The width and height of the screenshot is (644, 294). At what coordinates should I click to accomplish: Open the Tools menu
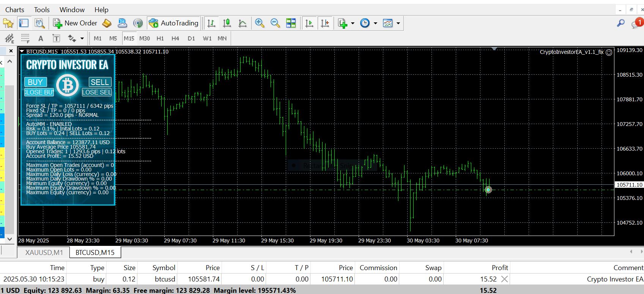click(42, 9)
